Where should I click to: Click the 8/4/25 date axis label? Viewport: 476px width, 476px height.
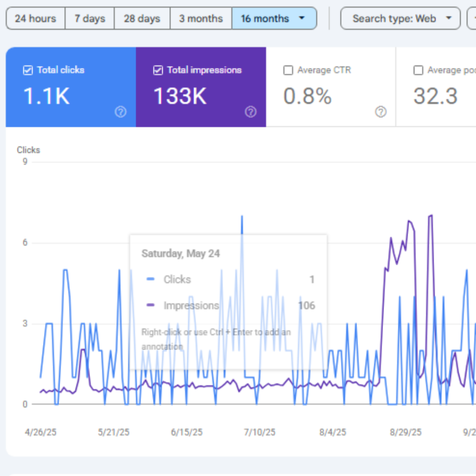coord(333,432)
